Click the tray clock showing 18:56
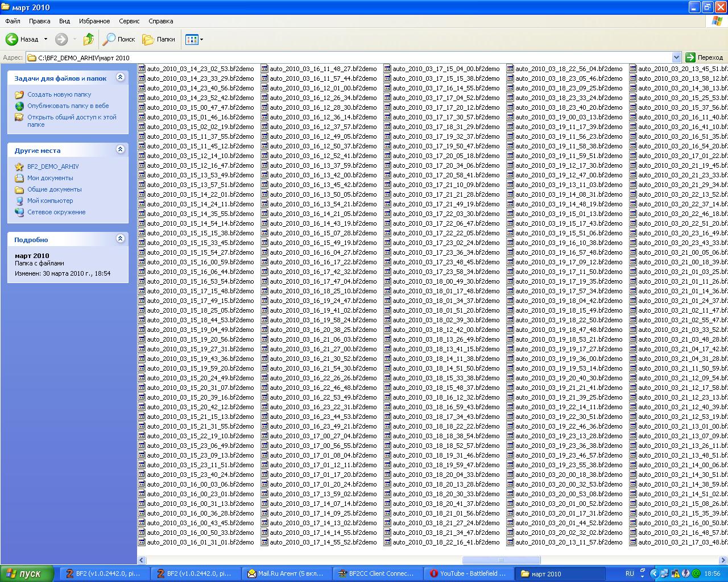The width and height of the screenshot is (728, 582). coord(712,574)
